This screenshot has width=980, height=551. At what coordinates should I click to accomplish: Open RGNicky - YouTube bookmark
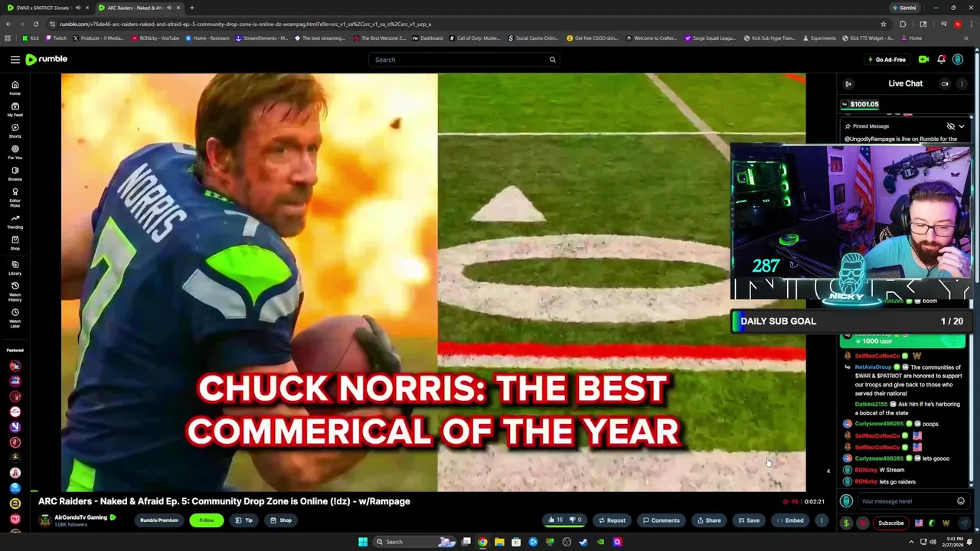(x=155, y=38)
